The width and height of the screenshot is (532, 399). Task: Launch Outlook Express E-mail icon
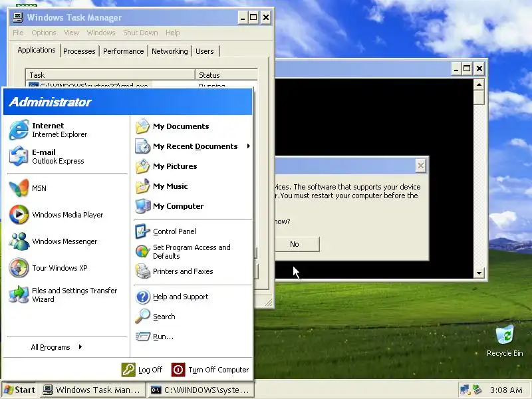[x=19, y=156]
